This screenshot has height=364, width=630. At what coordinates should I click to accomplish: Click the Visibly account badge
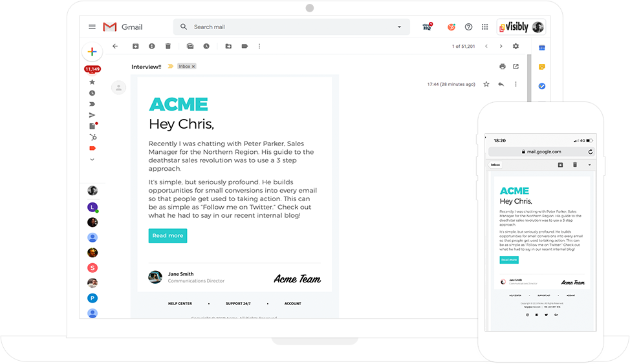pos(521,27)
